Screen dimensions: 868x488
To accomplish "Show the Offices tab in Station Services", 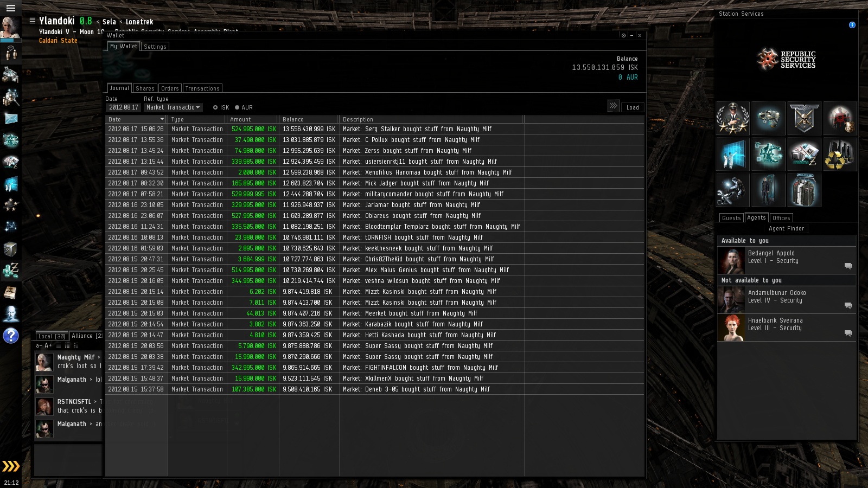I will click(781, 218).
